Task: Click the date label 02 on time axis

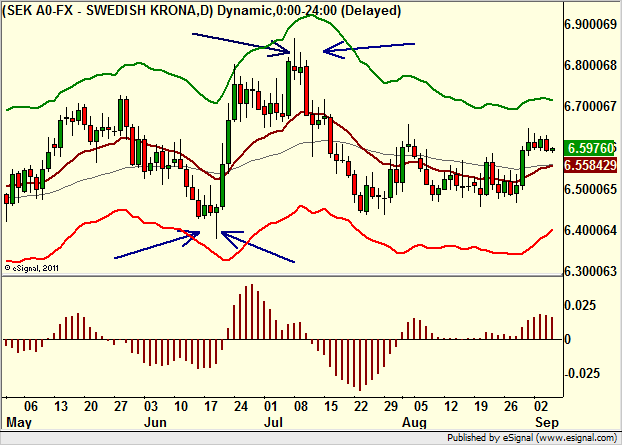Action: tap(541, 407)
